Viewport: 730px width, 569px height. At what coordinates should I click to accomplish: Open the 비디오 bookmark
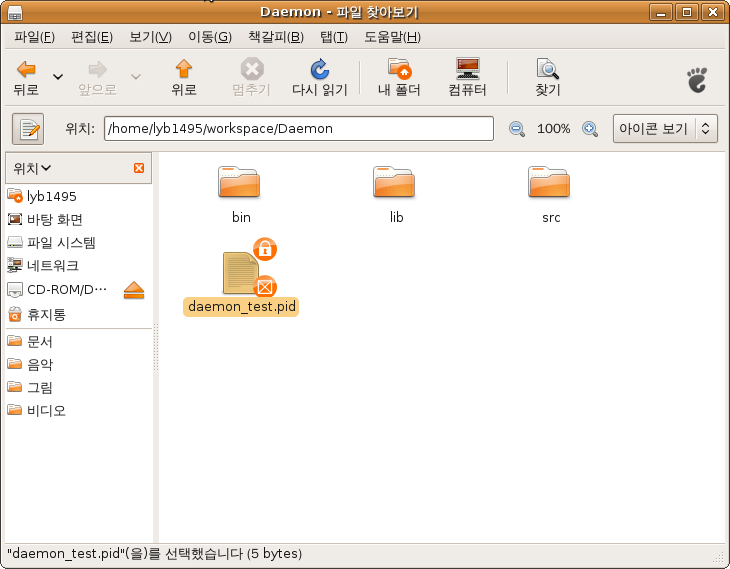[x=37, y=410]
